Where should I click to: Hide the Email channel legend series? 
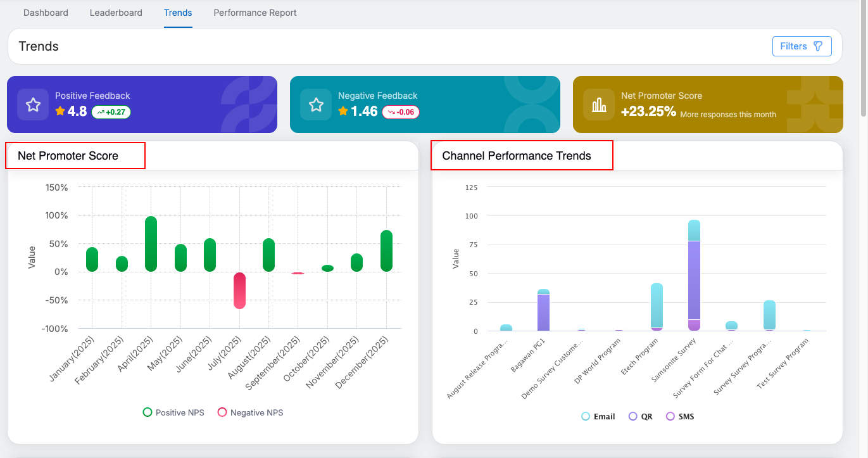click(x=598, y=417)
